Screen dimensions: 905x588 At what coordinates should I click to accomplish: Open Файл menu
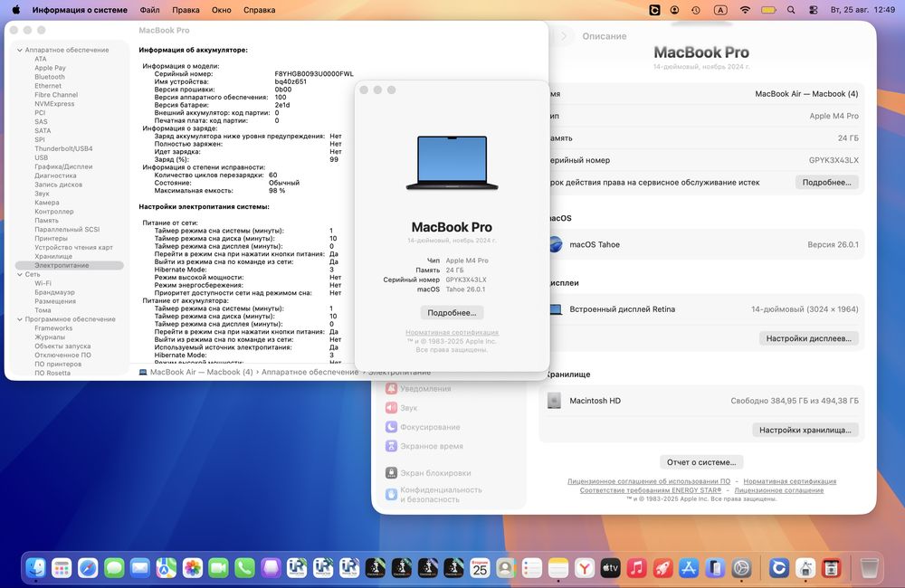point(149,10)
